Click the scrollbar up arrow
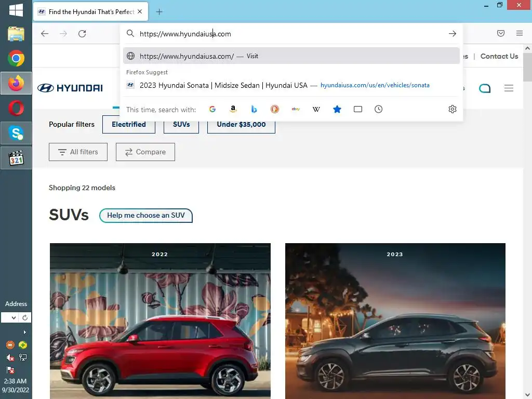532x399 pixels. tap(527, 48)
